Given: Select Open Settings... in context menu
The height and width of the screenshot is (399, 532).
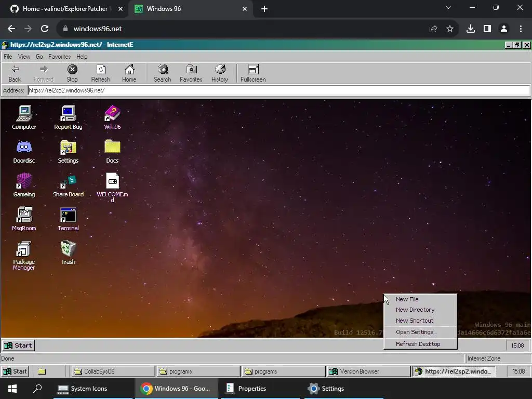Looking at the screenshot, I should tap(420, 332).
